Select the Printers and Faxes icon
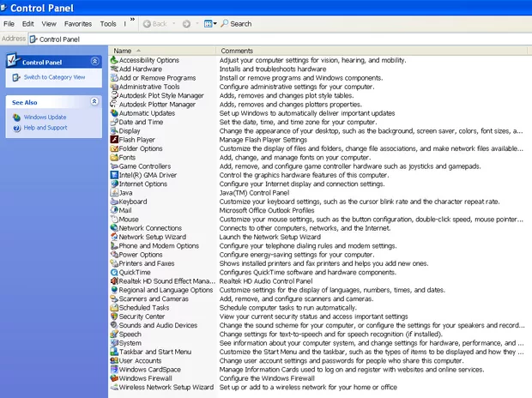 click(x=114, y=263)
